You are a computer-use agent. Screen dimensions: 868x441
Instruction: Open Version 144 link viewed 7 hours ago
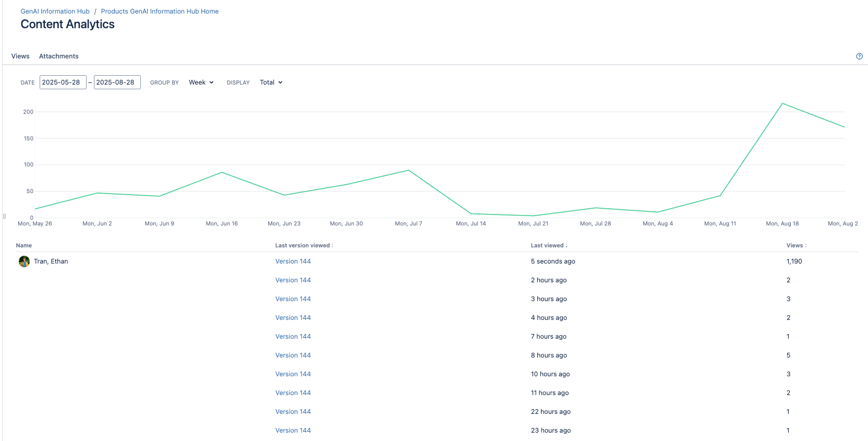click(293, 337)
